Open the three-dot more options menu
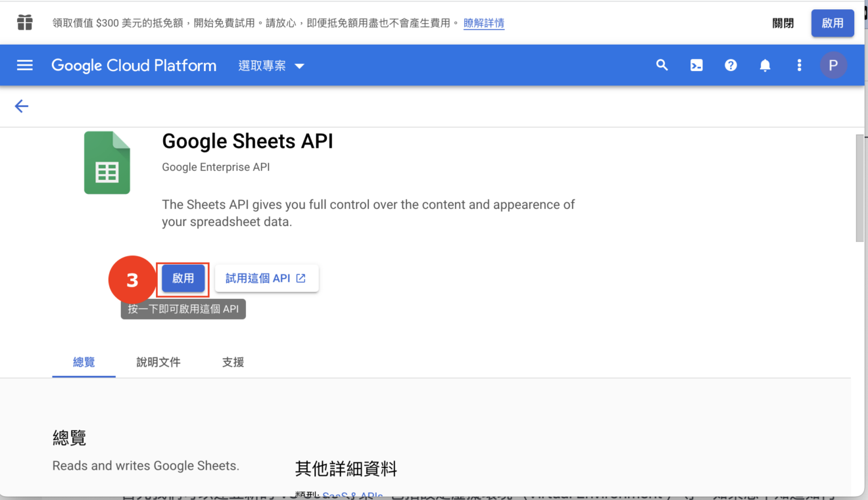Screen dimensions: 868x500 point(799,65)
